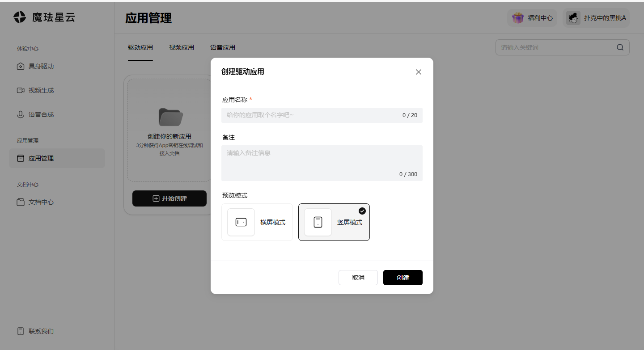This screenshot has height=350, width=644.
Task: Open 视频生成 from the sidebar
Action: (57, 90)
